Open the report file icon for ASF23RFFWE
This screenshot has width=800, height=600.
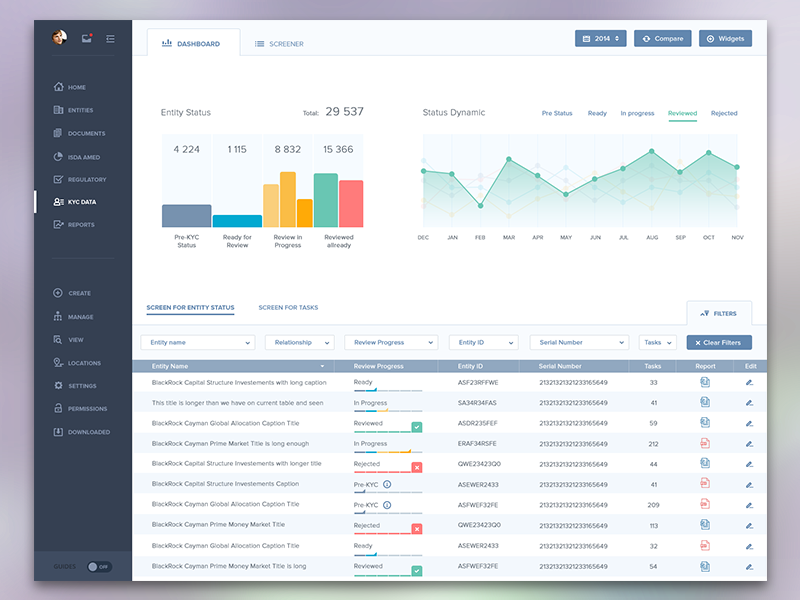[x=704, y=384]
